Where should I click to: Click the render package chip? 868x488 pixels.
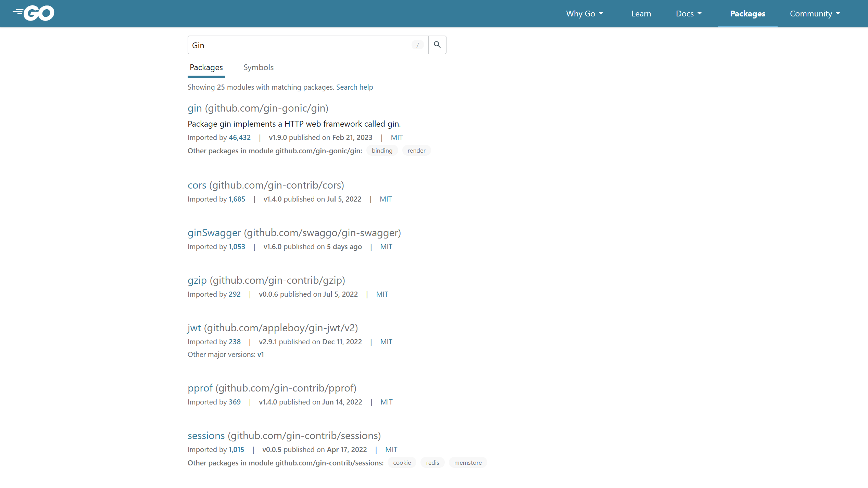click(x=416, y=151)
